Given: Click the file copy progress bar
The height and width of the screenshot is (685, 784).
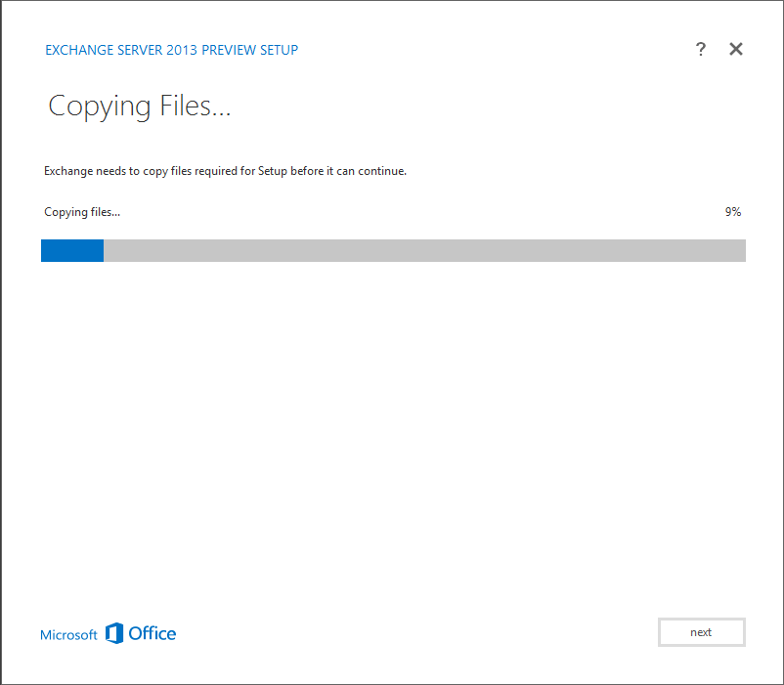Looking at the screenshot, I should pyautogui.click(x=393, y=250).
